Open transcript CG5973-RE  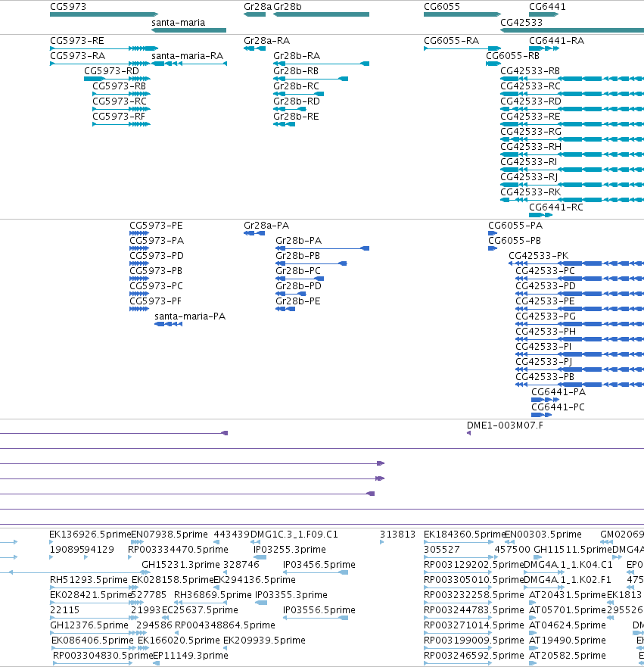pos(77,41)
